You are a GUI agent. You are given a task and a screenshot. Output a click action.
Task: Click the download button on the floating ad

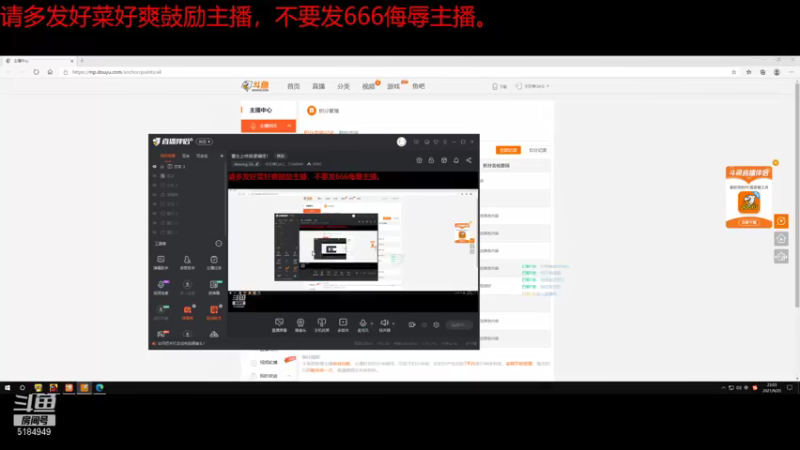[x=748, y=222]
